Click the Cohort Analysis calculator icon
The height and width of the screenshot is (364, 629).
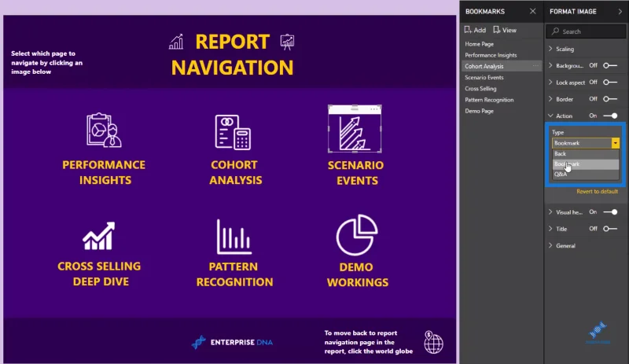point(233,132)
